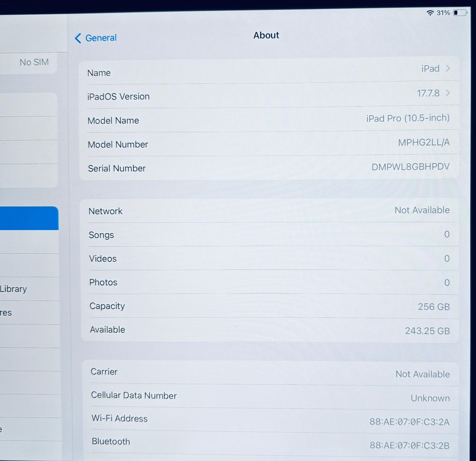Select the 31% battery percentage

(x=443, y=13)
